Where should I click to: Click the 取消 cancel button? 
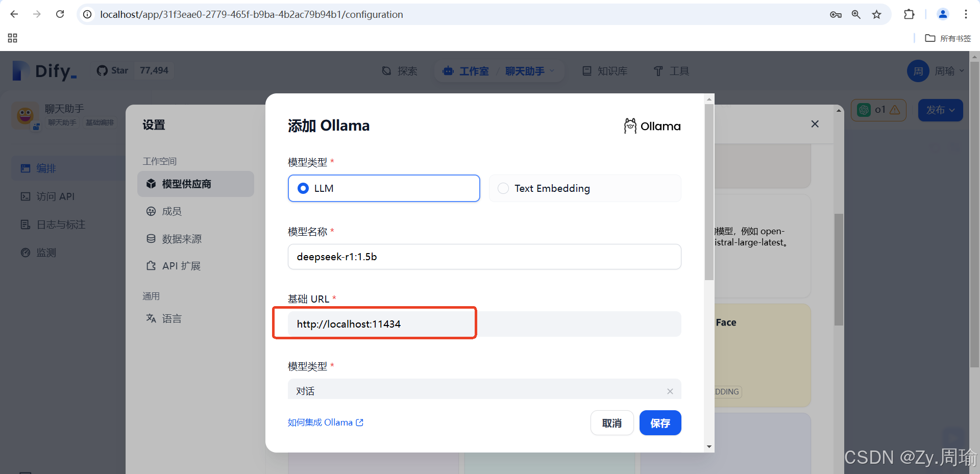[612, 423]
